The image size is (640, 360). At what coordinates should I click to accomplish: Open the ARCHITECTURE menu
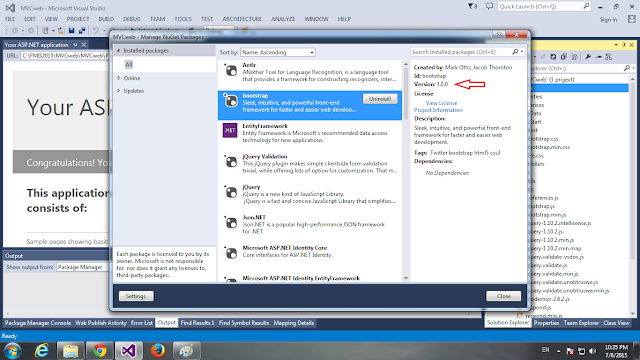[x=242, y=19]
